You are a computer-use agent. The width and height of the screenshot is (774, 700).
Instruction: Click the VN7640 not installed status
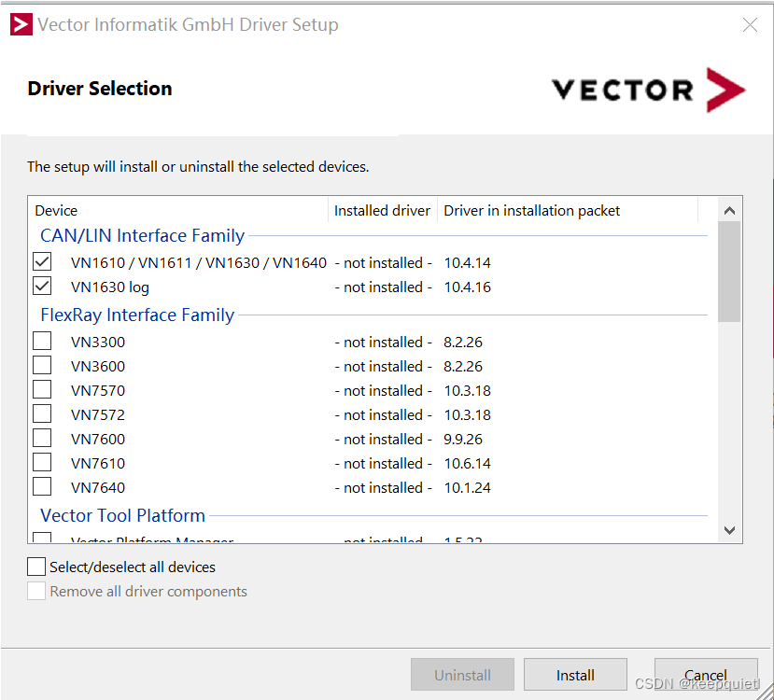tap(383, 488)
